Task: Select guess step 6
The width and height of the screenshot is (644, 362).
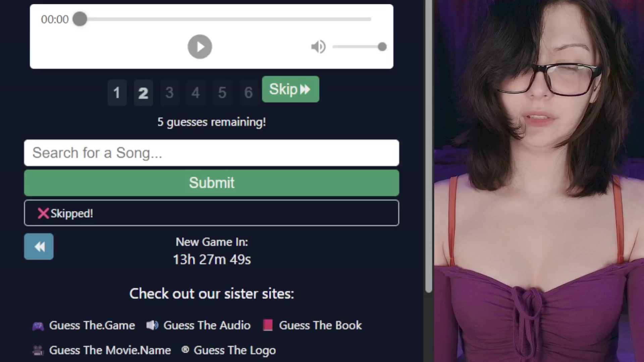Action: pyautogui.click(x=248, y=93)
